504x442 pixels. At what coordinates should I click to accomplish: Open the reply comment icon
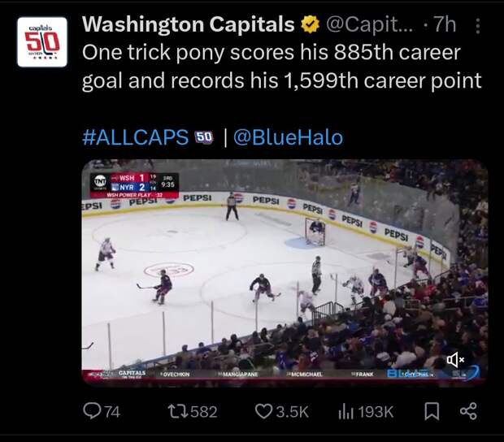92,411
